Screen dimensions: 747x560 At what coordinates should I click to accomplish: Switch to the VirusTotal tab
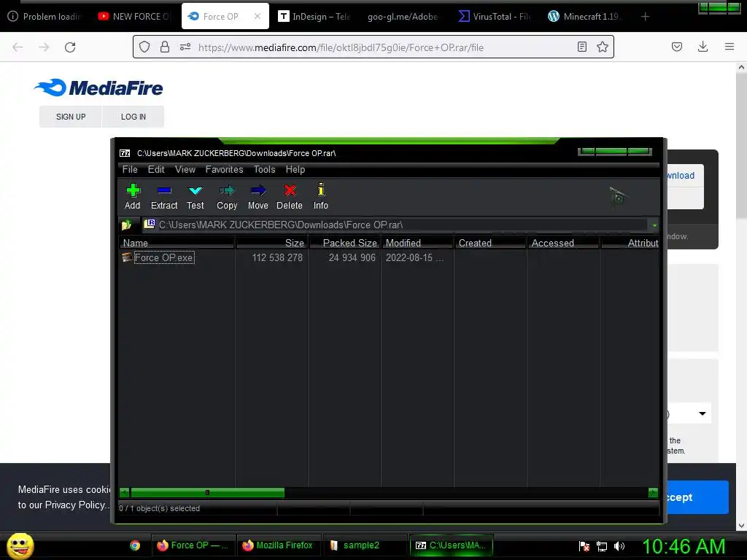tap(495, 17)
